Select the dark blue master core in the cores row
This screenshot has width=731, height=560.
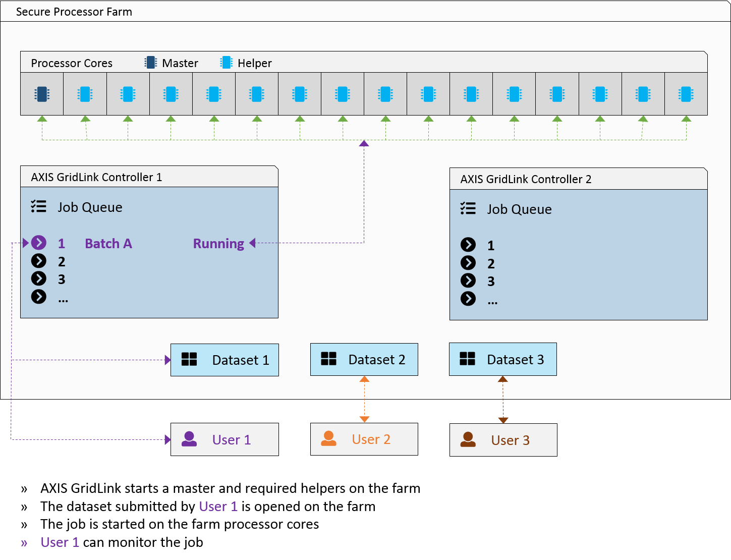click(42, 94)
